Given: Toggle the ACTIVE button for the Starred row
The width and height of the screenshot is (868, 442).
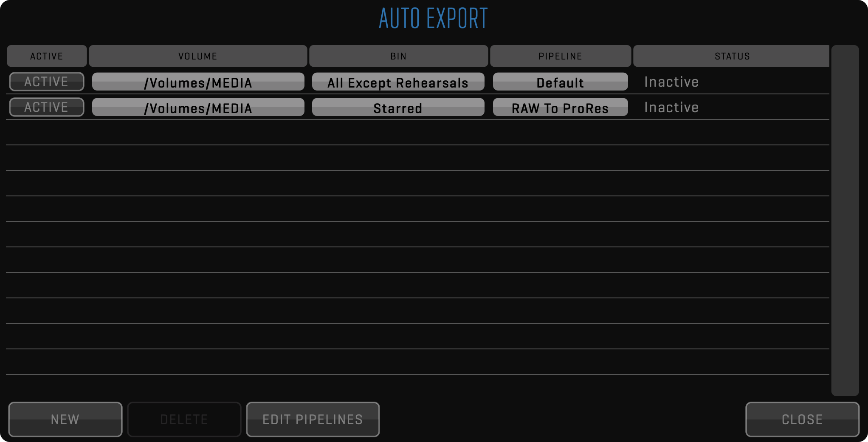Looking at the screenshot, I should click(x=47, y=107).
